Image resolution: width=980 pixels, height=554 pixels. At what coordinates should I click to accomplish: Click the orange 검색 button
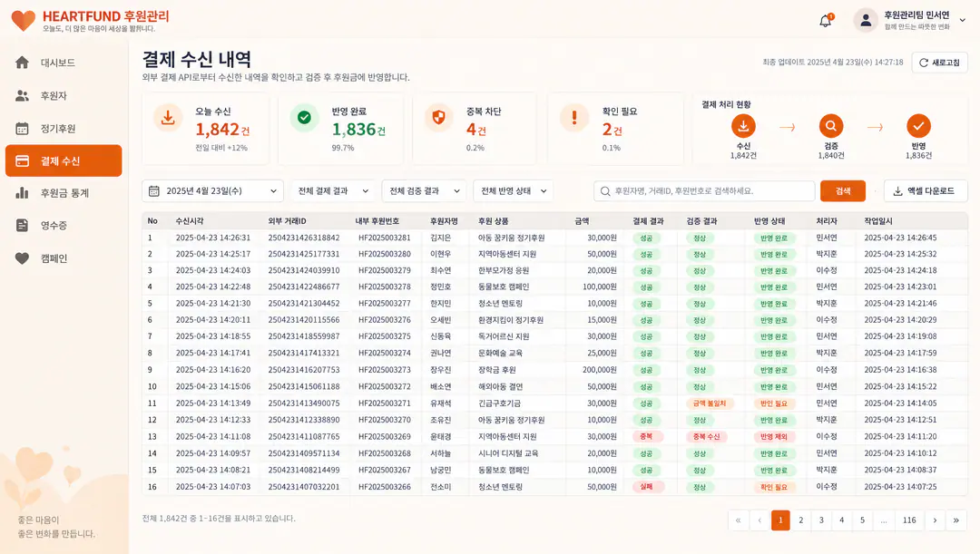click(842, 191)
